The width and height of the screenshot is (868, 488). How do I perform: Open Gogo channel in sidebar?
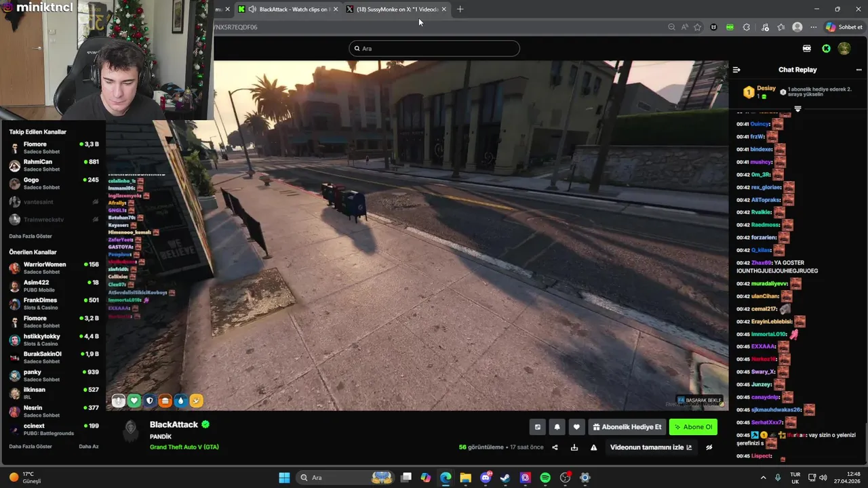pos(54,183)
